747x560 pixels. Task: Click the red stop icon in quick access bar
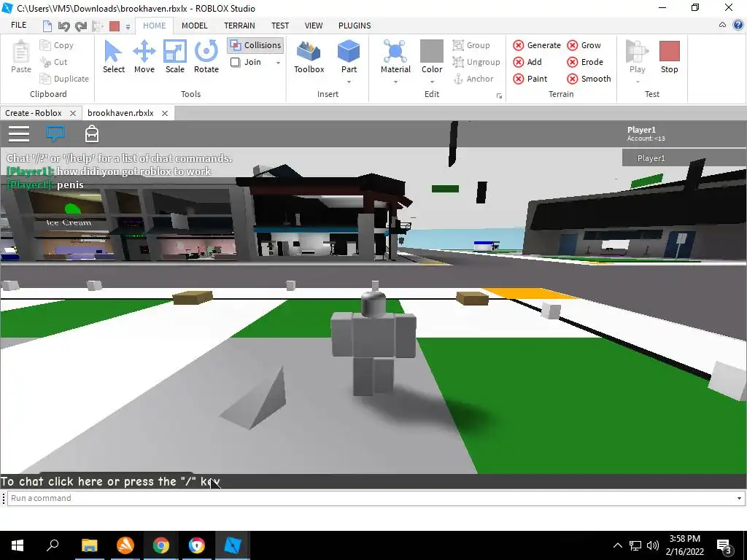coord(115,26)
